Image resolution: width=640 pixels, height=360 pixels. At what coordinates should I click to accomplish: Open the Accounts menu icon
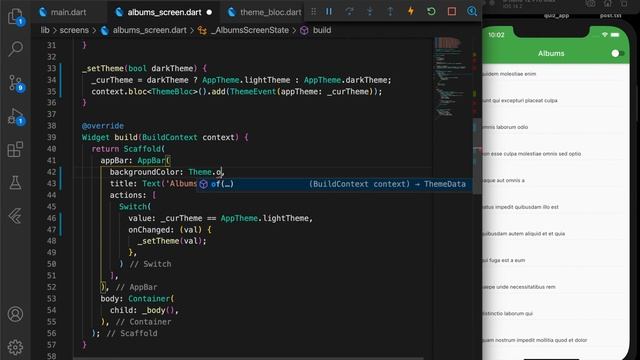16,314
